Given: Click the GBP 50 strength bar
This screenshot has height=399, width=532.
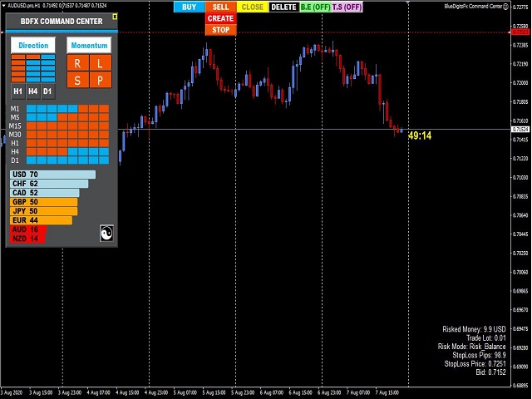Looking at the screenshot, I should 44,202.
